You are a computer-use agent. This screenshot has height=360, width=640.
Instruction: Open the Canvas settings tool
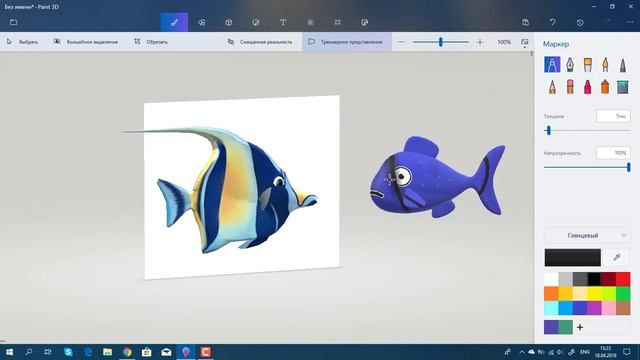click(x=338, y=22)
